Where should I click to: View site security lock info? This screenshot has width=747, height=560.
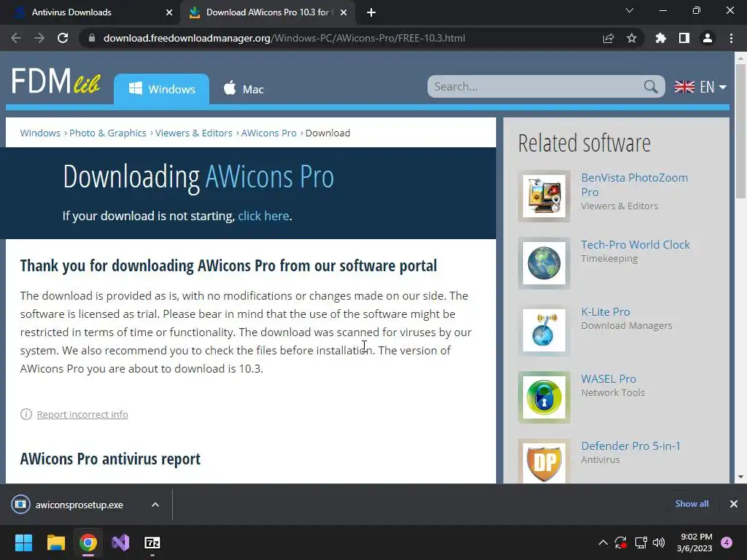92,38
